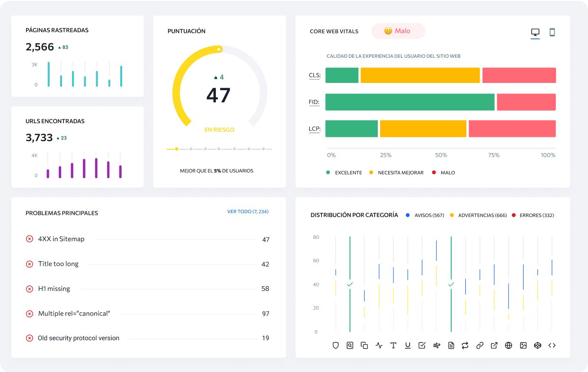The image size is (588, 372).
Task: Click the 2,566 pages crawled value
Action: click(x=40, y=47)
